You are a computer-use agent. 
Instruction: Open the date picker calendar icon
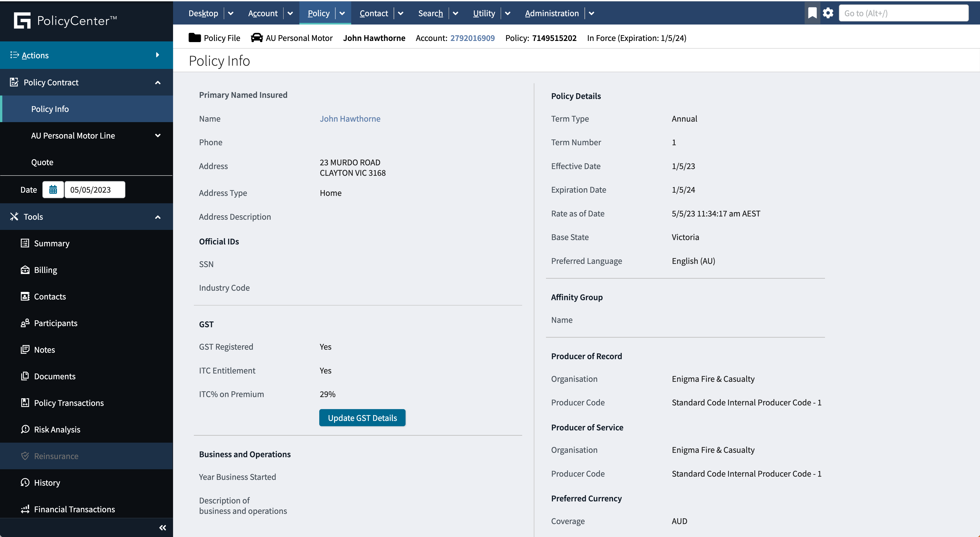coord(53,189)
